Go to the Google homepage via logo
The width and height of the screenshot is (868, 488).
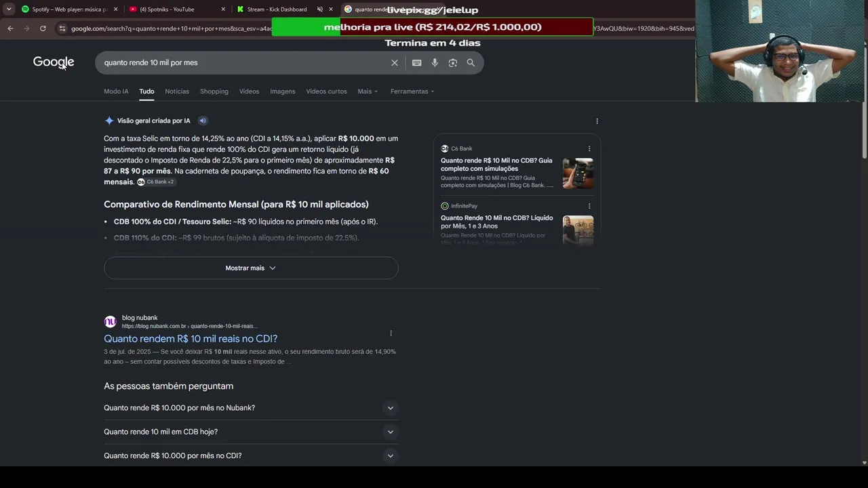[x=54, y=62]
